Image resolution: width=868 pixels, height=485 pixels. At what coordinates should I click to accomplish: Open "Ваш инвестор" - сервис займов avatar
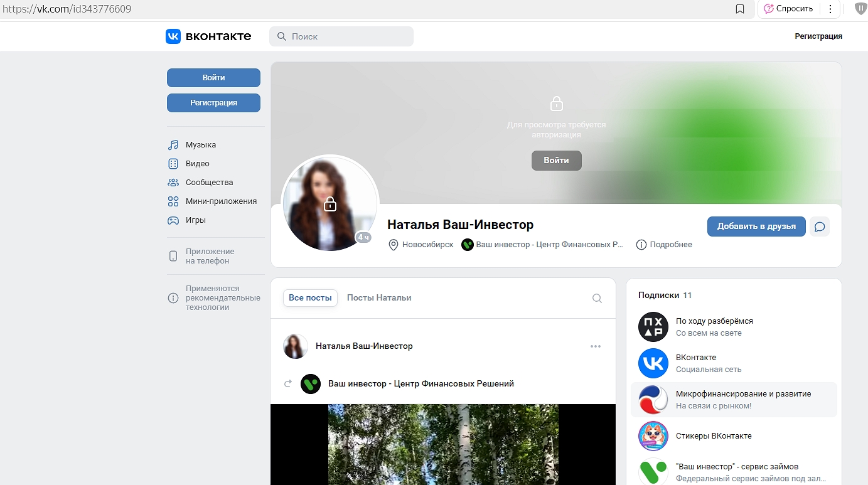[x=653, y=472]
